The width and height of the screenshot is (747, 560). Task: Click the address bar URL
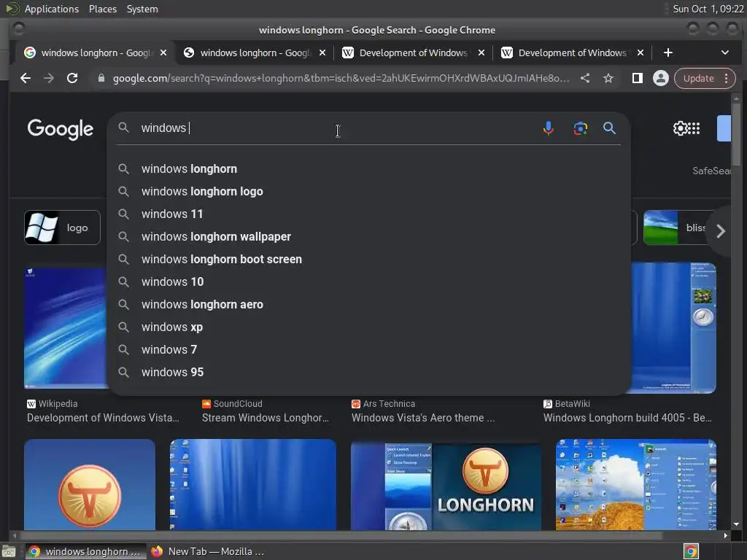[x=341, y=78]
